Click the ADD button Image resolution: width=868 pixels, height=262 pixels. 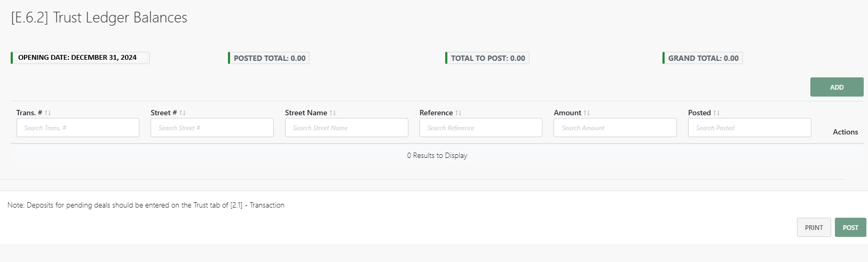837,87
